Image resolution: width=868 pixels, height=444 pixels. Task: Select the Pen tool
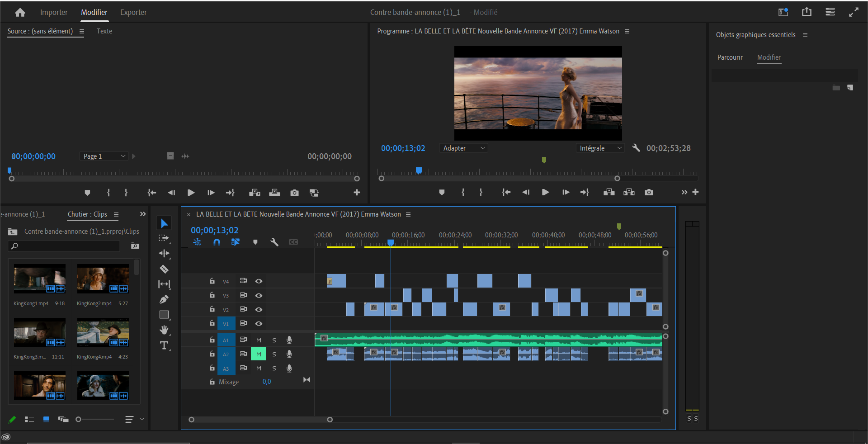click(164, 299)
